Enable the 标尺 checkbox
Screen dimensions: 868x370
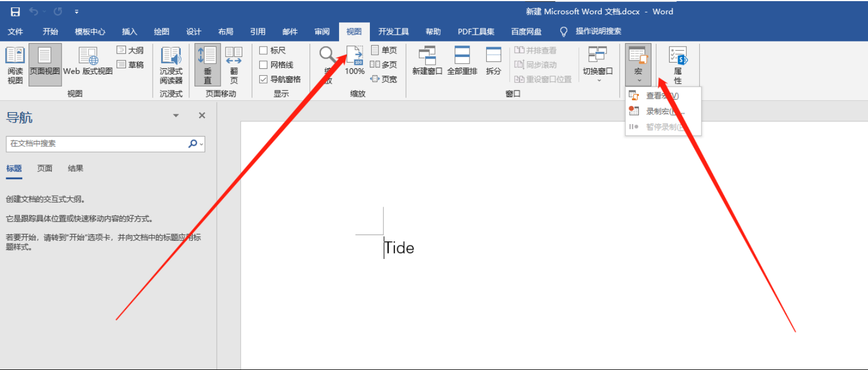pos(263,51)
